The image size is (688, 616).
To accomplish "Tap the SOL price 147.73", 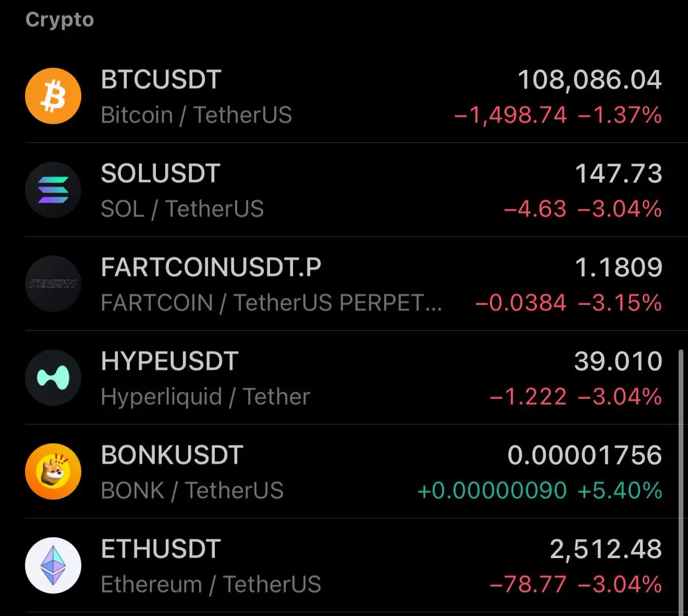I will point(619,174).
